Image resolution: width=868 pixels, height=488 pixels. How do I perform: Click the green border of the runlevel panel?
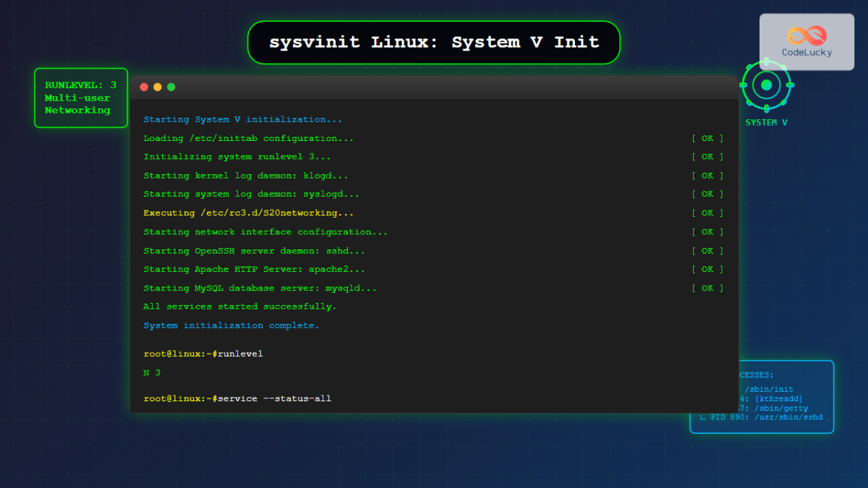36,98
